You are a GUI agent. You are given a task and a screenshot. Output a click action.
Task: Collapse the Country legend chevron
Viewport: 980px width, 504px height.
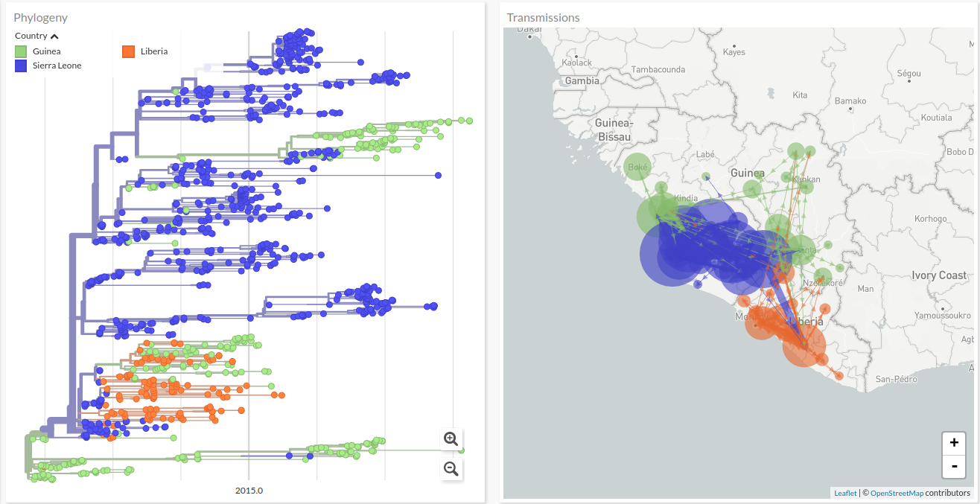point(55,36)
